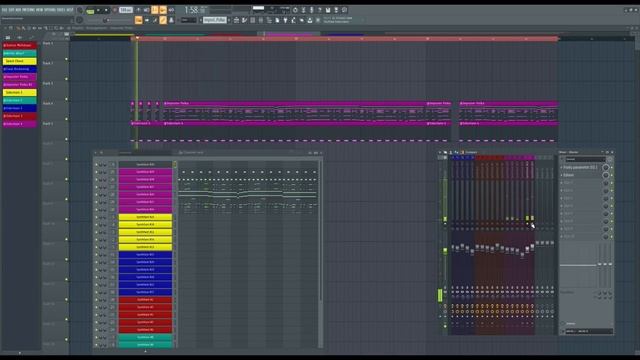Toggle pattern/song mode switch

pyautogui.click(x=90, y=11)
